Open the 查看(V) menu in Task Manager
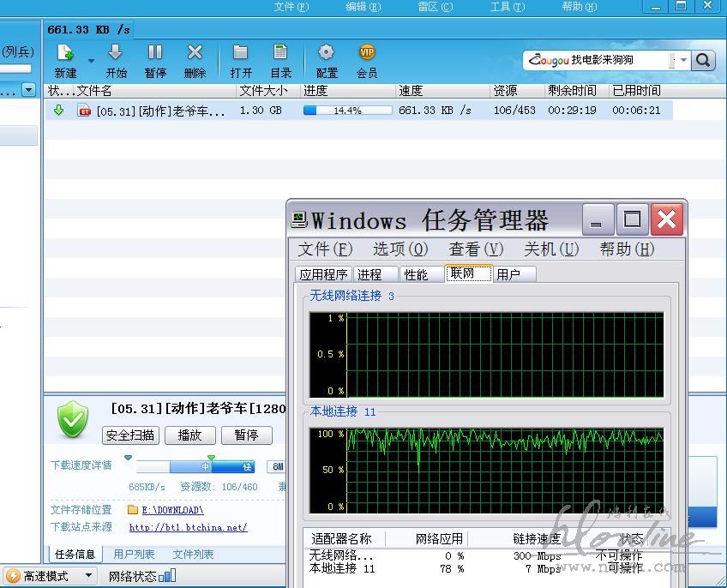Image resolution: width=727 pixels, height=588 pixels. (x=476, y=249)
